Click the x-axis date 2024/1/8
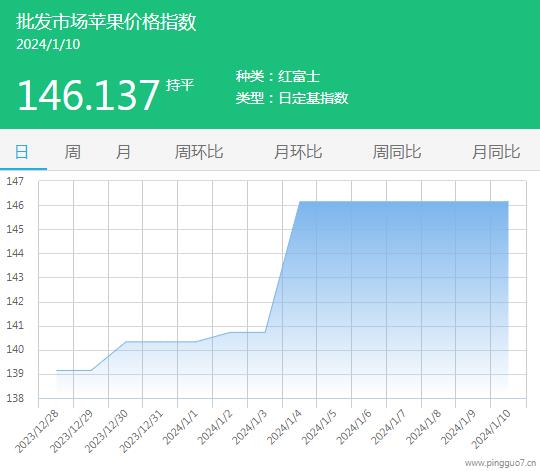This screenshot has width=540, height=471. [x=424, y=428]
